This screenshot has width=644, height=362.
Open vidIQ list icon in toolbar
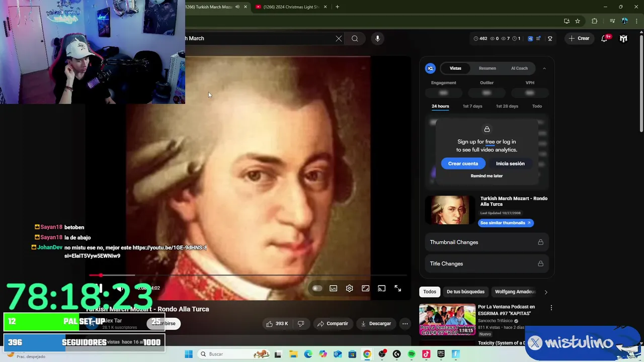(538, 38)
